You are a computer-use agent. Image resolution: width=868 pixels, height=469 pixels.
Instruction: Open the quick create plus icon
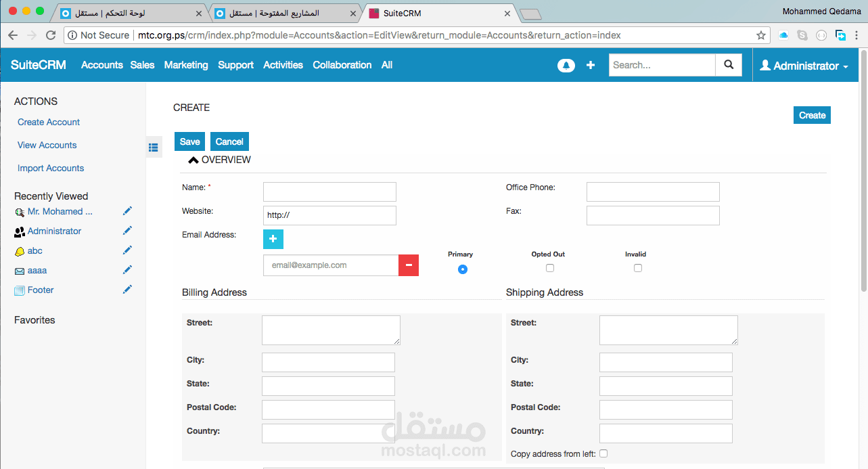(x=590, y=65)
